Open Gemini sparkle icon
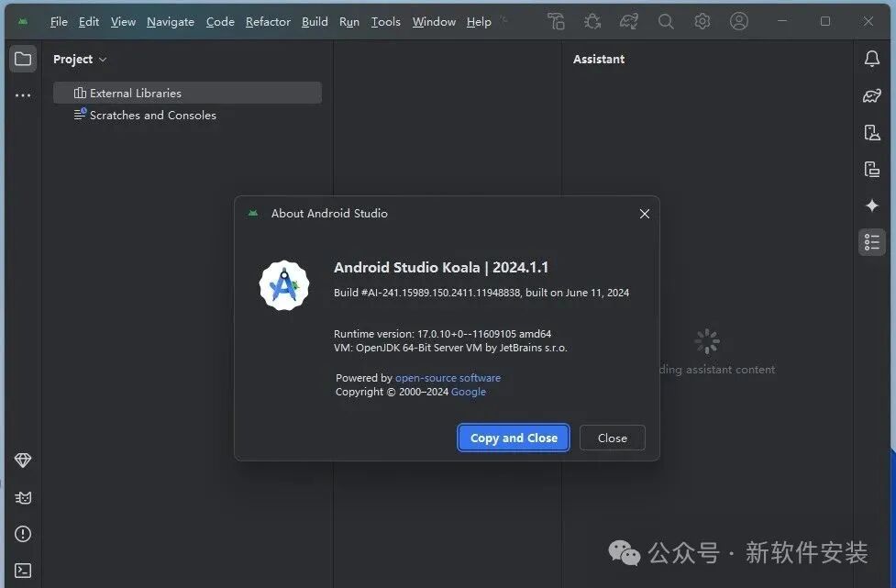The image size is (896, 588). click(x=872, y=205)
